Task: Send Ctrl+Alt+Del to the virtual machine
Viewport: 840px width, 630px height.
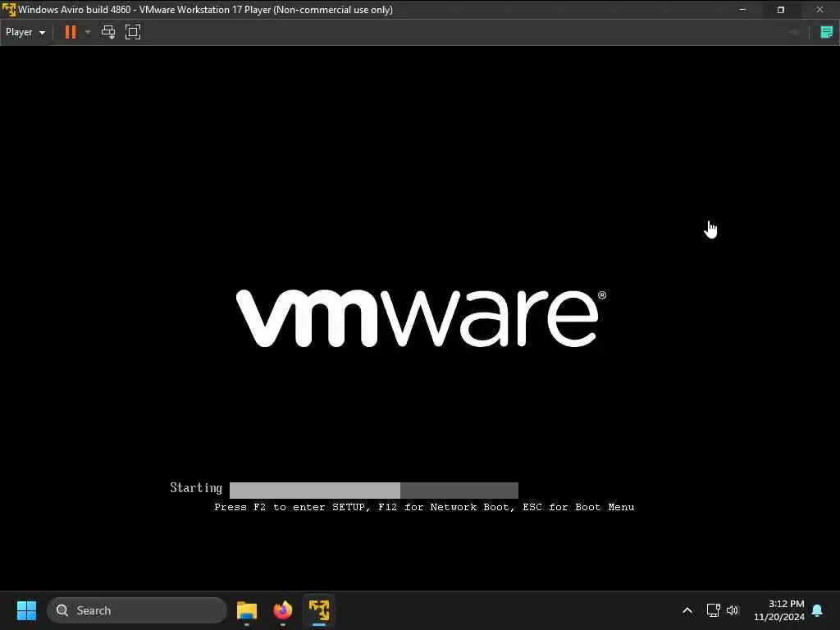Action: 108,32
